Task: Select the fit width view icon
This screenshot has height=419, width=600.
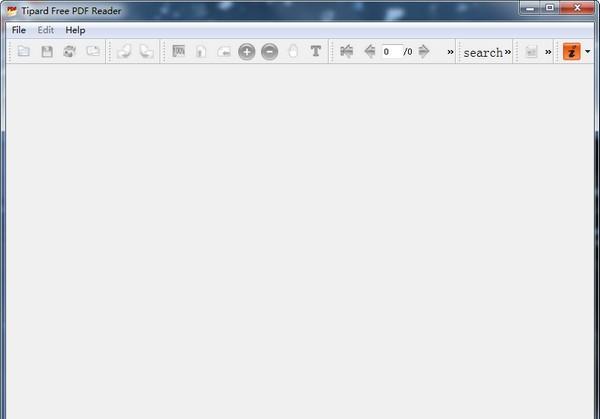Action: pyautogui.click(x=224, y=51)
